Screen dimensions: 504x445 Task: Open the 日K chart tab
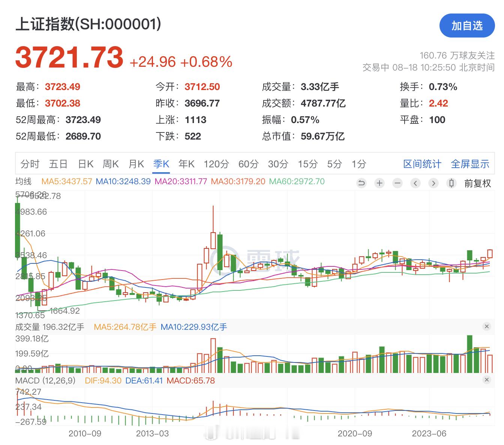click(85, 164)
